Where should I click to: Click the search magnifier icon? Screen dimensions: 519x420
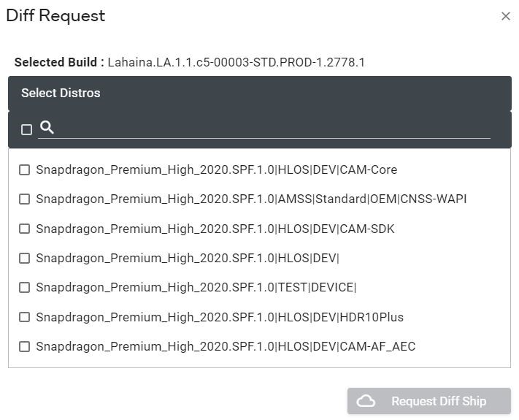[x=47, y=128]
